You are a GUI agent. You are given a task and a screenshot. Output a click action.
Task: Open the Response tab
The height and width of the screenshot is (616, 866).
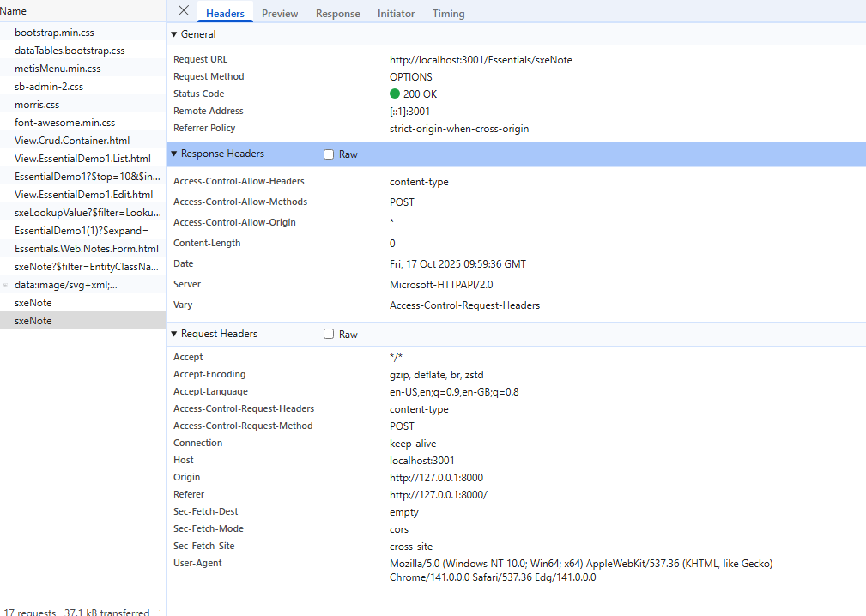tap(337, 14)
